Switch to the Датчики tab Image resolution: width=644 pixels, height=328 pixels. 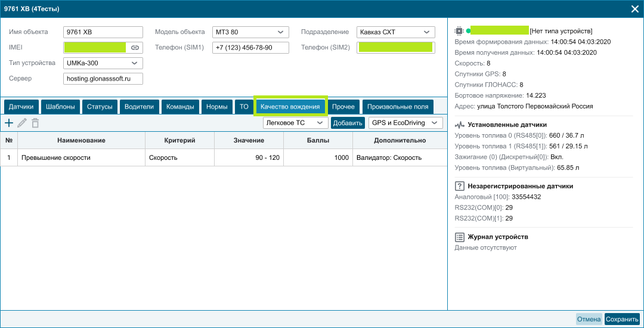tap(21, 107)
